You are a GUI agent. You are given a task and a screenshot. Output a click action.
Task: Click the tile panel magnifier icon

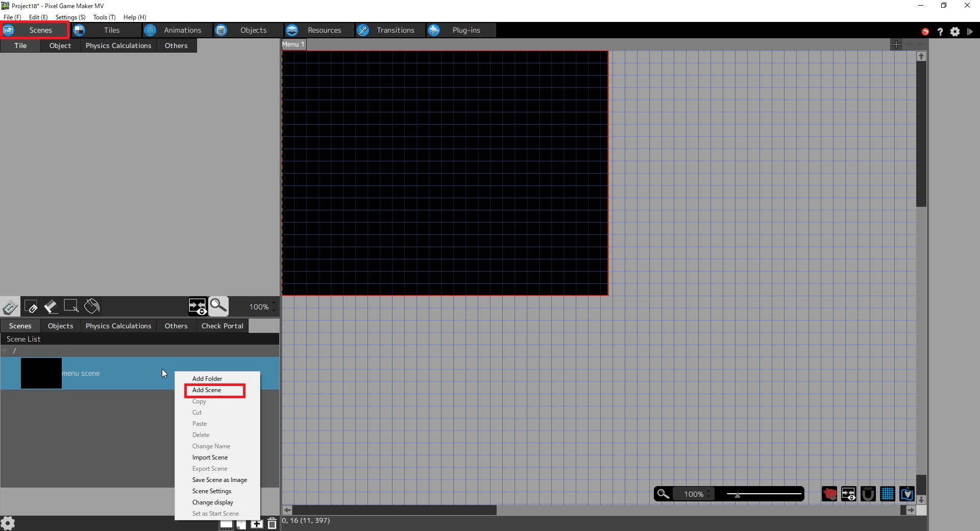218,306
